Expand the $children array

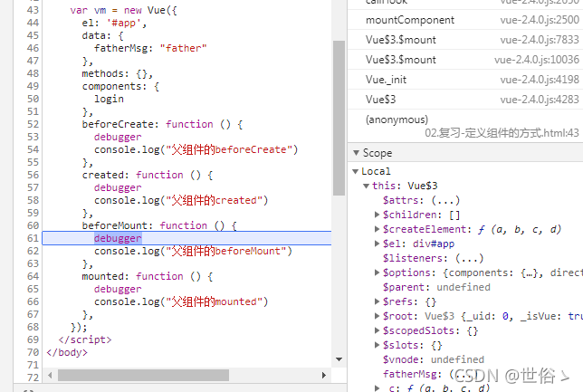point(377,215)
